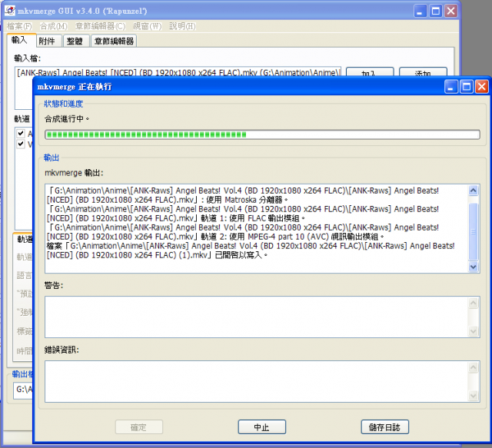
Task: Click the disabled 確定 button
Action: click(139, 427)
